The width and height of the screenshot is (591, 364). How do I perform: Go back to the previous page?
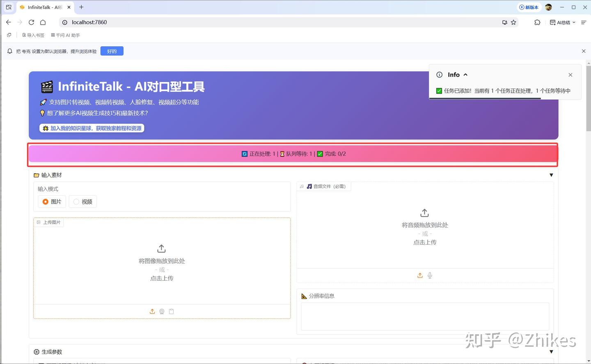[x=9, y=22]
